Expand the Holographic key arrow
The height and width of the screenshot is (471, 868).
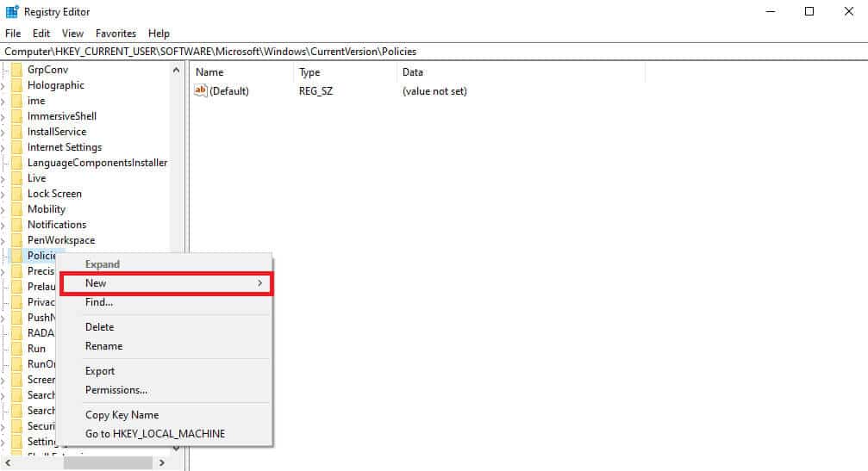pos(3,86)
